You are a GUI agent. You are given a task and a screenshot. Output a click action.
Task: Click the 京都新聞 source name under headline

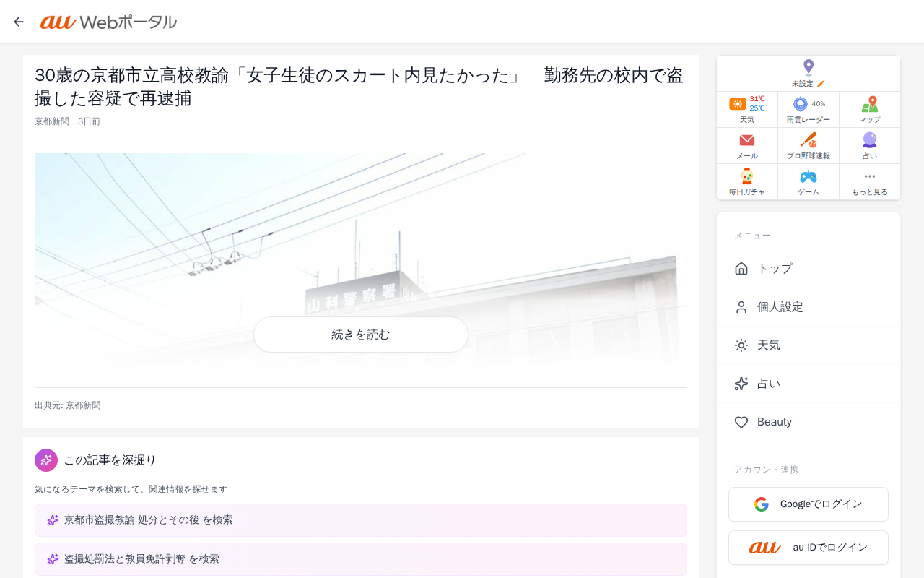[x=52, y=121]
